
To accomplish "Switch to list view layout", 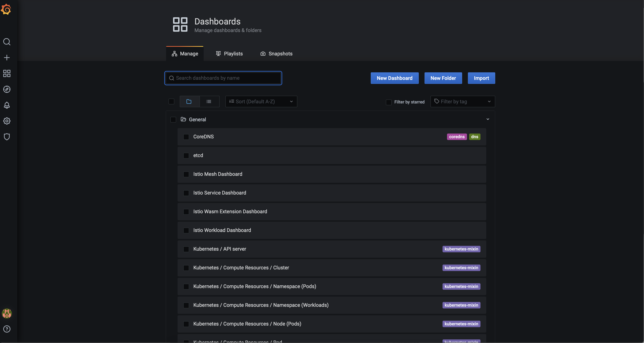I will click(209, 101).
